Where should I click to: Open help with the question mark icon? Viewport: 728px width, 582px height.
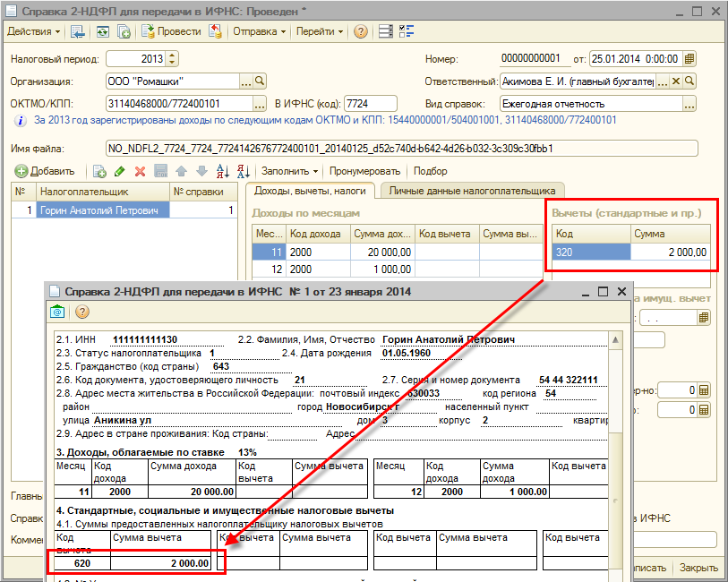[361, 31]
